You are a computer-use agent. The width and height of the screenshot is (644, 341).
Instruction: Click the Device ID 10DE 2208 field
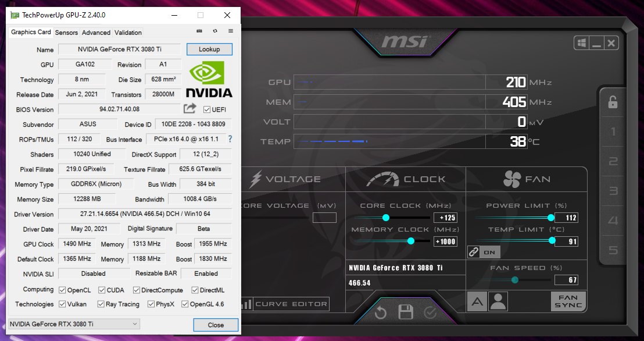(194, 124)
